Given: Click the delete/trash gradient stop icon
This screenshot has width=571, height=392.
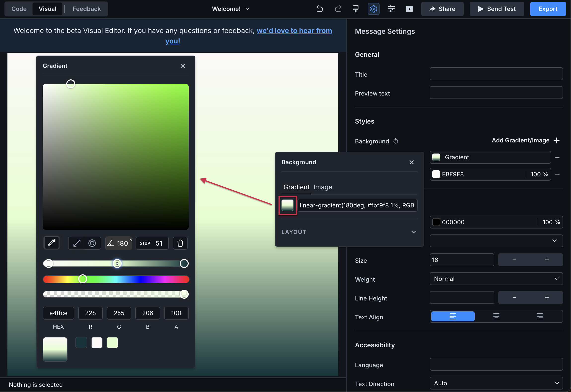Looking at the screenshot, I should point(180,243).
